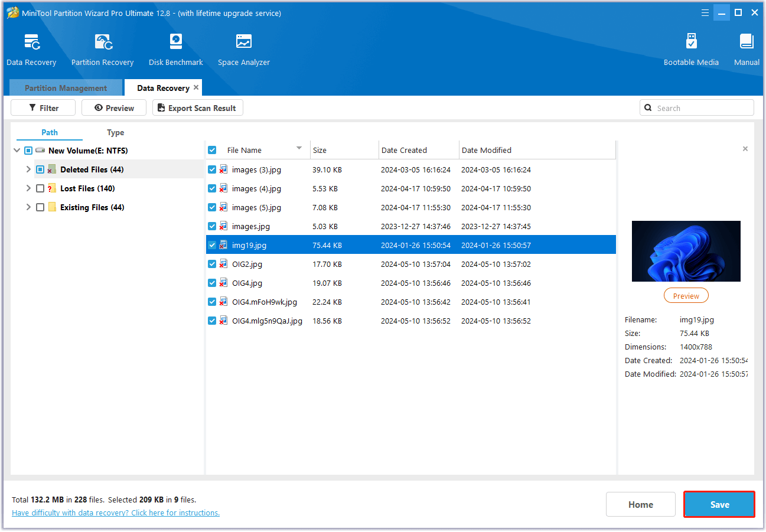Screen dimensions: 766x532
Task: Click the orange Preview button under thumbnail
Action: coord(686,296)
